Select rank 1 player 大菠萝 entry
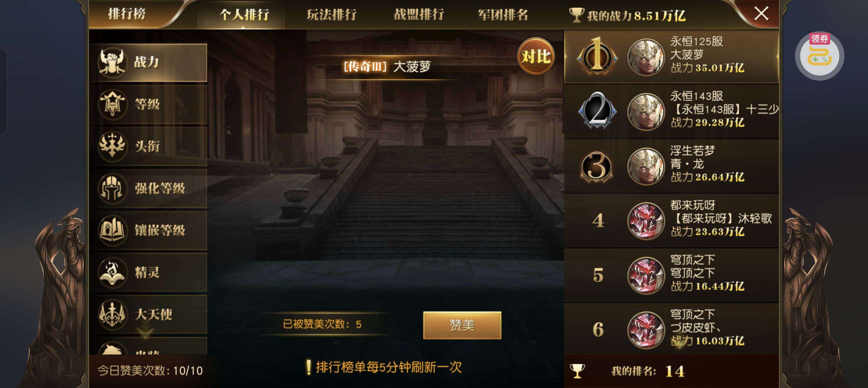Screen dimensions: 868x388 click(672, 57)
